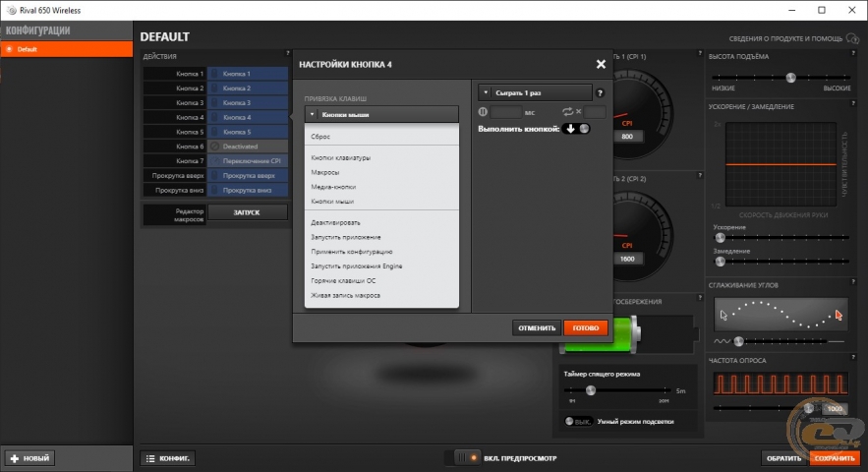Choose Запустить приложения Engine

click(x=357, y=266)
